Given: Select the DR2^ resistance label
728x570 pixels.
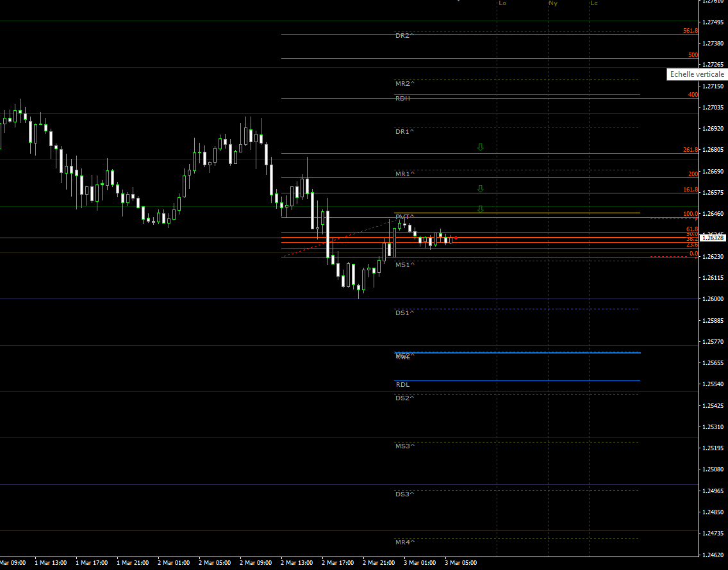Looking at the screenshot, I should (x=404, y=36).
